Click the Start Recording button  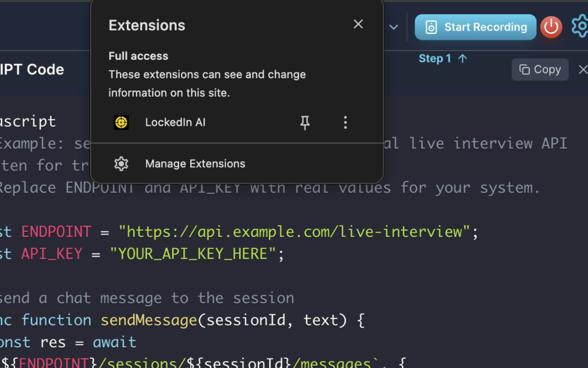(x=475, y=26)
